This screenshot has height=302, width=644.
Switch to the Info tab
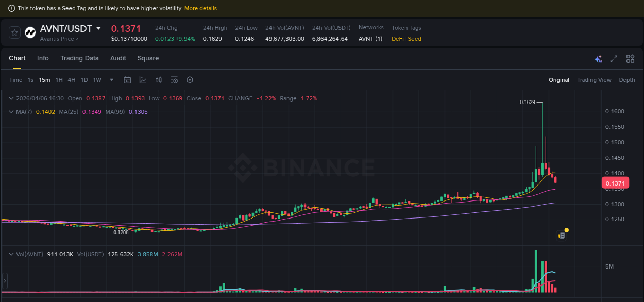coord(43,58)
